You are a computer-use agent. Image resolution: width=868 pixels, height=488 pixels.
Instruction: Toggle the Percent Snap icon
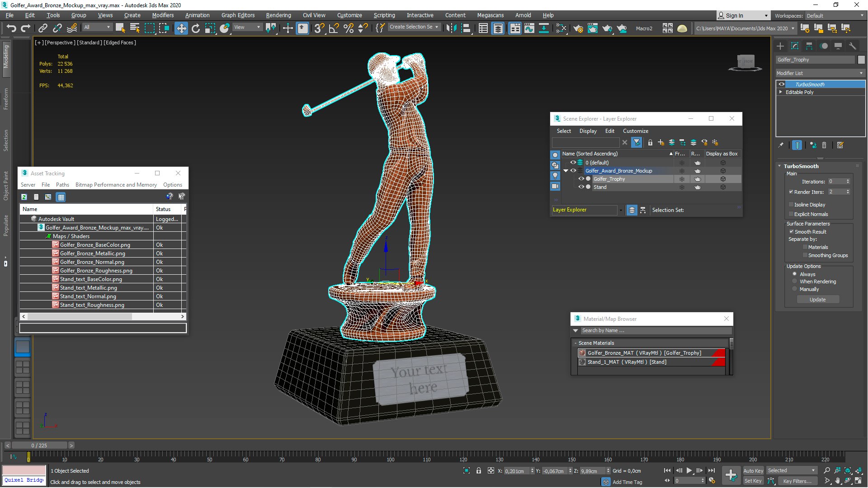[349, 28]
